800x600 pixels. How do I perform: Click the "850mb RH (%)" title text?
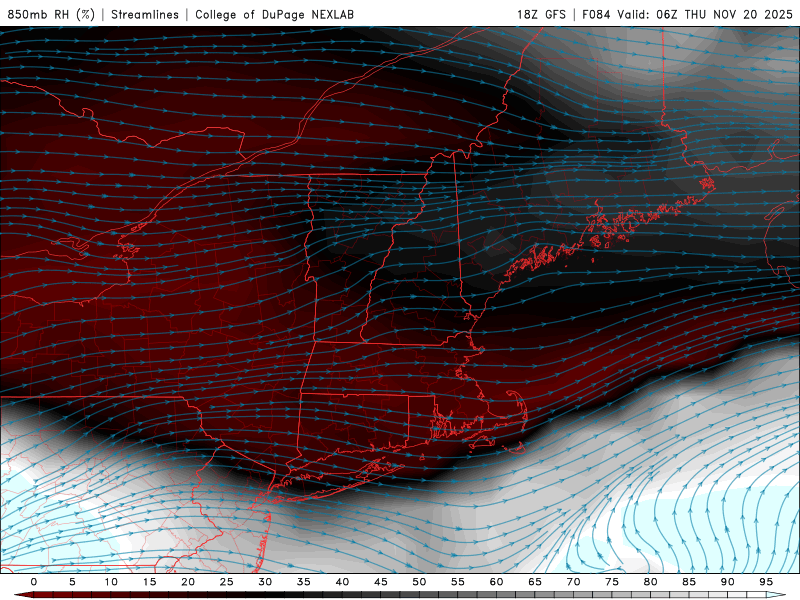(51, 14)
